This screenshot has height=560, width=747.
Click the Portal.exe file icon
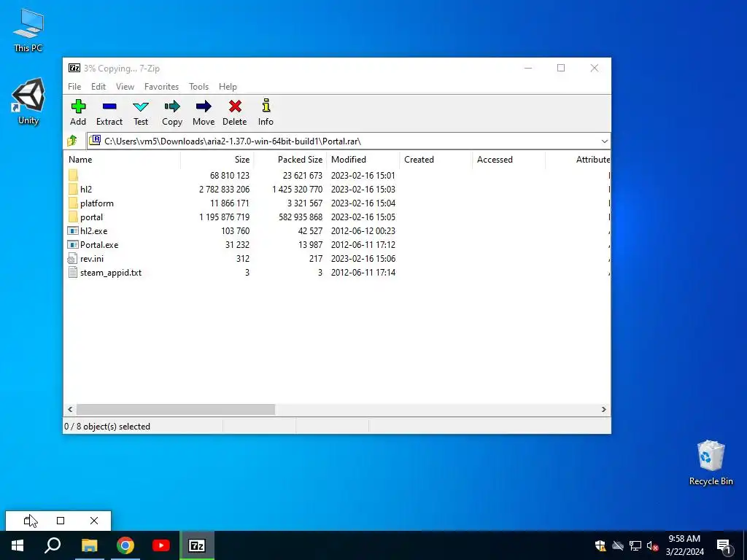pos(72,245)
